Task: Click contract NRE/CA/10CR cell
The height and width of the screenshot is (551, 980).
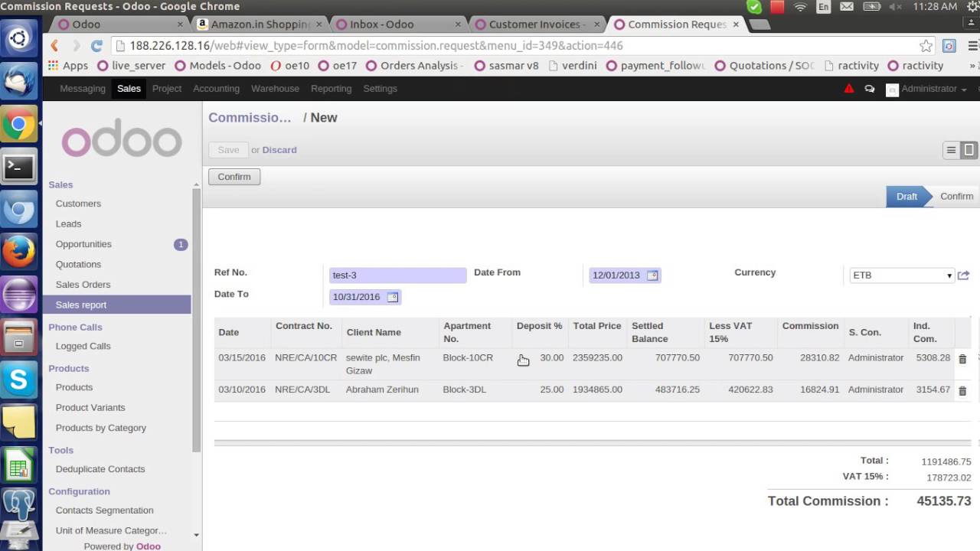Action: pos(305,358)
